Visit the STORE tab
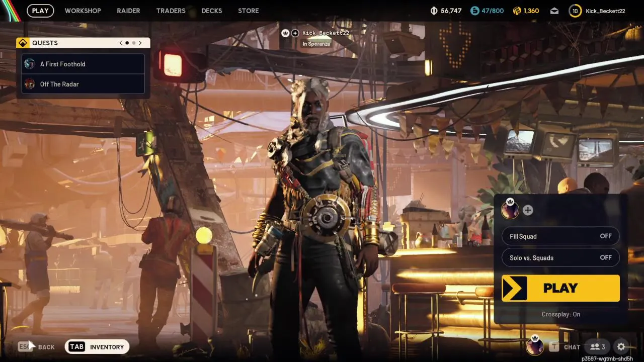 249,11
